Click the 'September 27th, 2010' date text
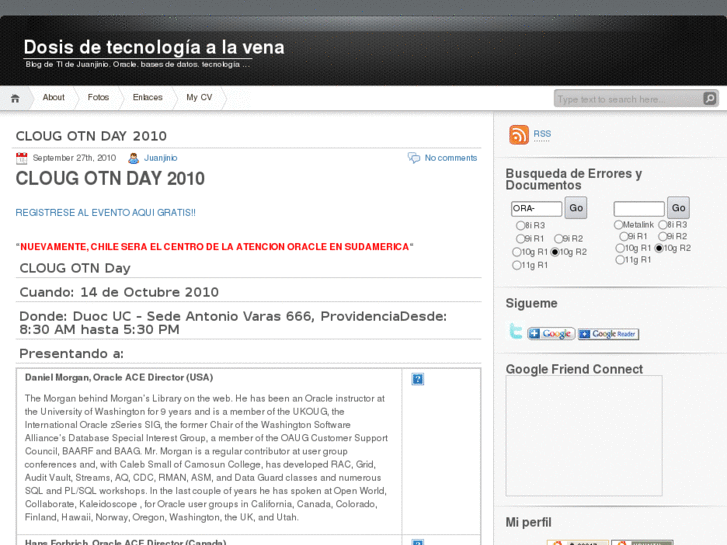This screenshot has width=727, height=545. click(x=74, y=158)
